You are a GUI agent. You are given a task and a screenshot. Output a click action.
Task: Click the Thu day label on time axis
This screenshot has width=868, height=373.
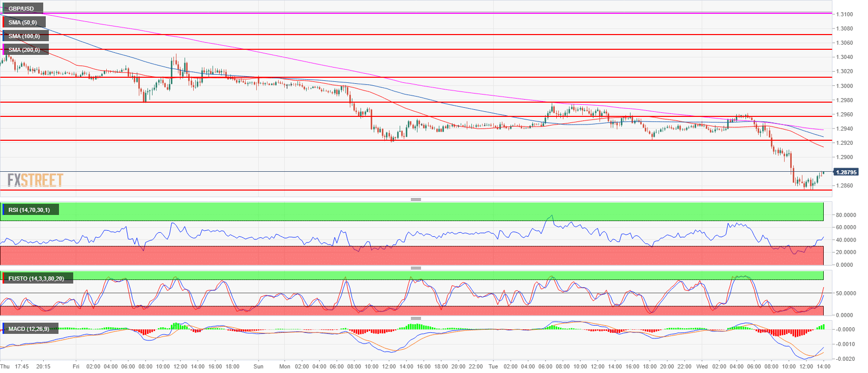click(5, 366)
